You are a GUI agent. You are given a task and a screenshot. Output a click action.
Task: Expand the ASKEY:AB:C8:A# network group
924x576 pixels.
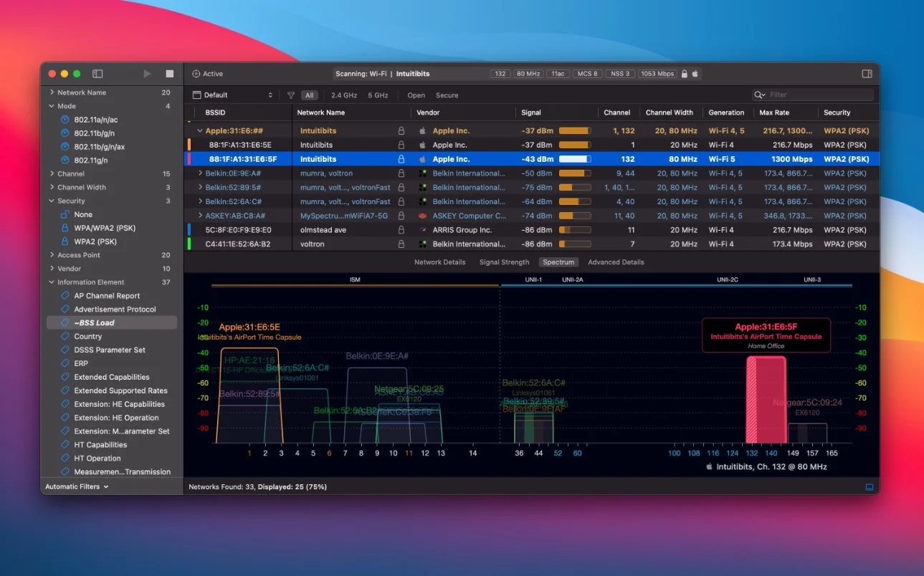click(x=200, y=216)
